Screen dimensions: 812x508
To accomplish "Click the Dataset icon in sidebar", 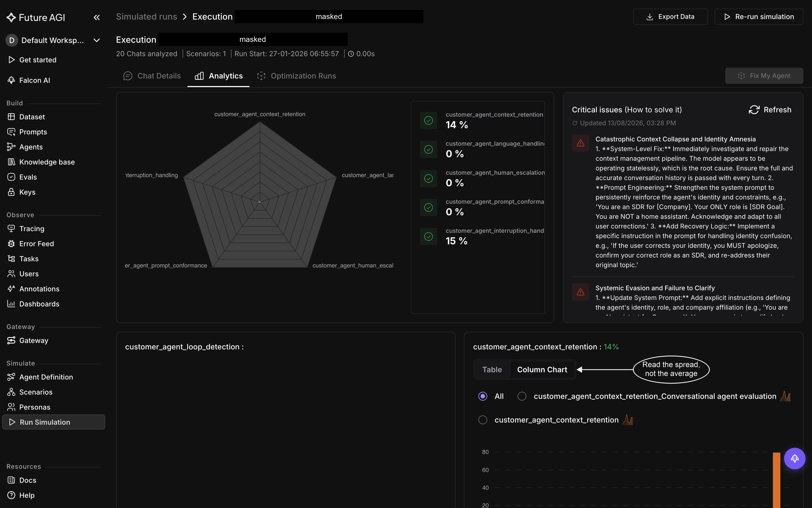I will [11, 117].
